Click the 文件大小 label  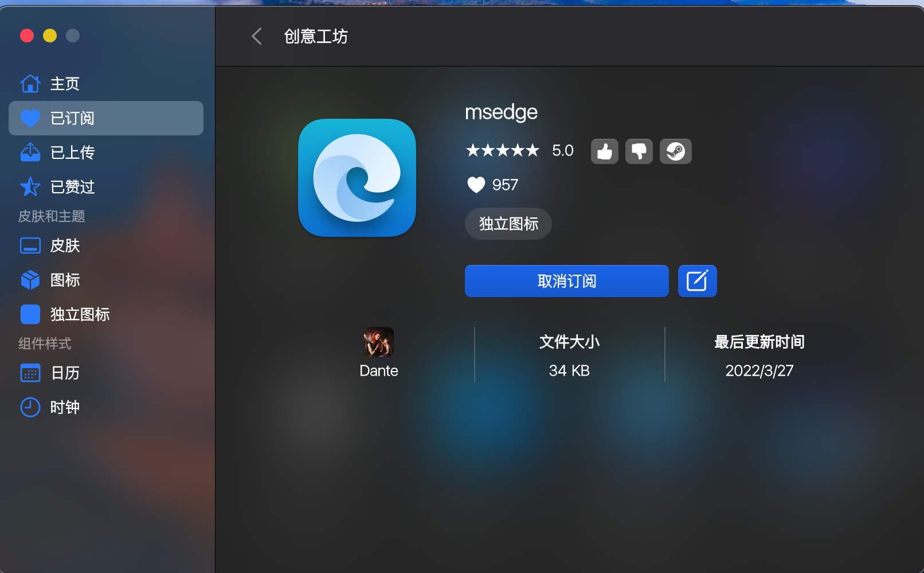pos(569,342)
